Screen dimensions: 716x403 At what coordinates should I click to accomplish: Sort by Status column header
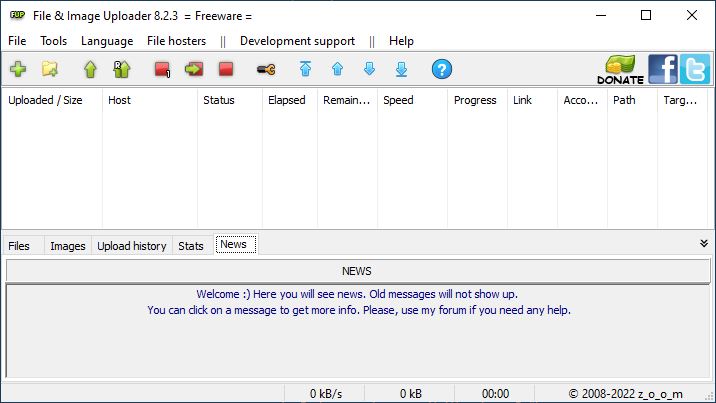(x=230, y=100)
